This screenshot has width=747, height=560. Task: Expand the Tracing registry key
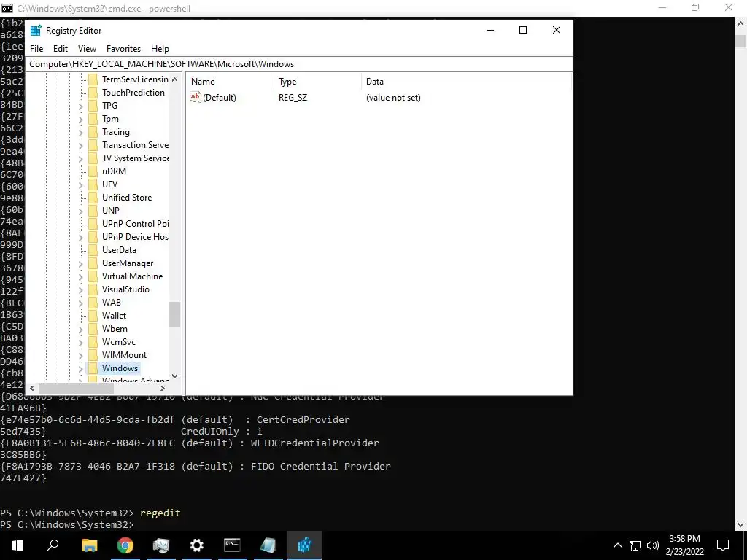tap(80, 132)
